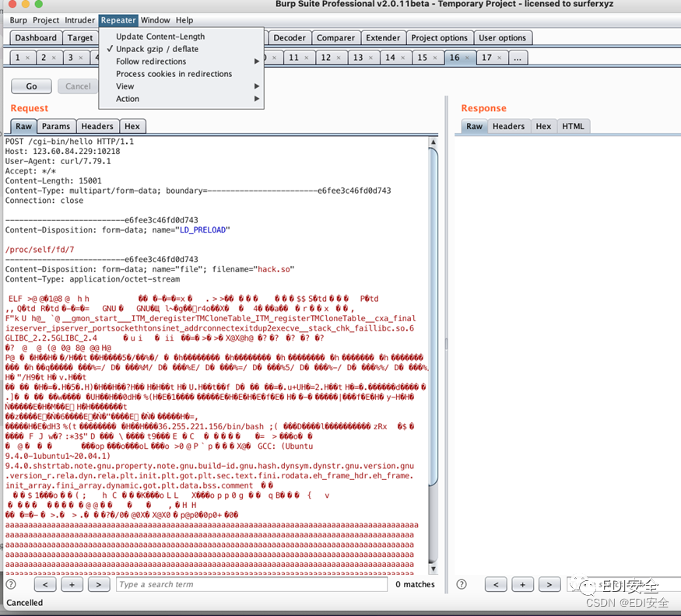Click the LD_PRELOAD parameter name in request

tap(203, 230)
